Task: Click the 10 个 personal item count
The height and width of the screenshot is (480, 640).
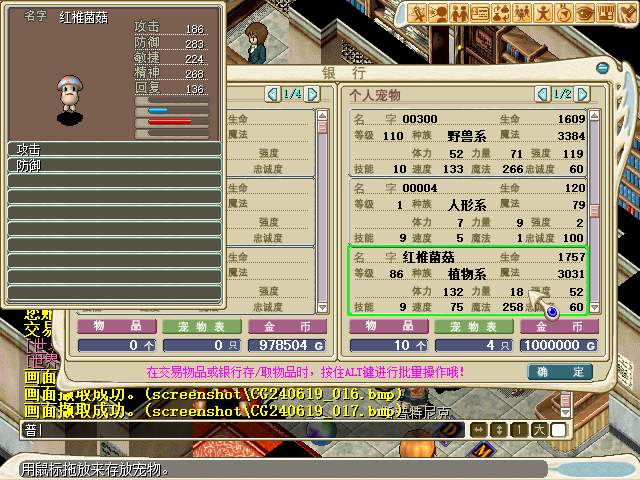Action: click(x=389, y=345)
